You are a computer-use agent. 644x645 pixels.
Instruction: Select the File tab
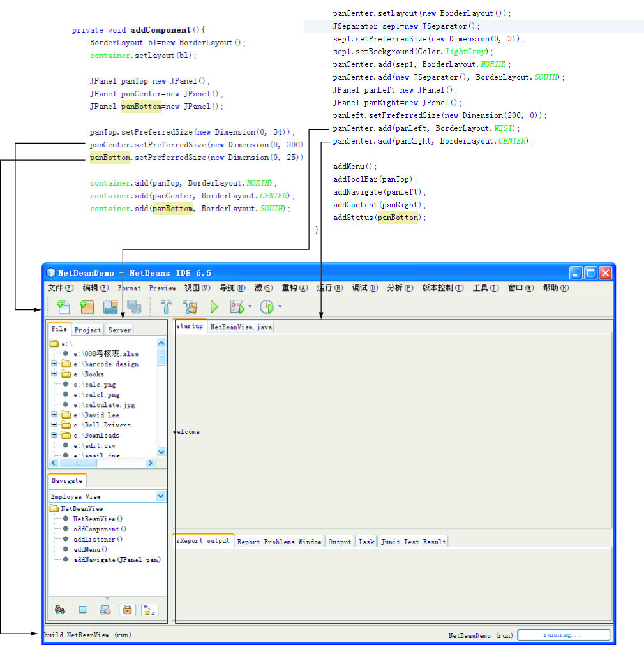(x=59, y=329)
